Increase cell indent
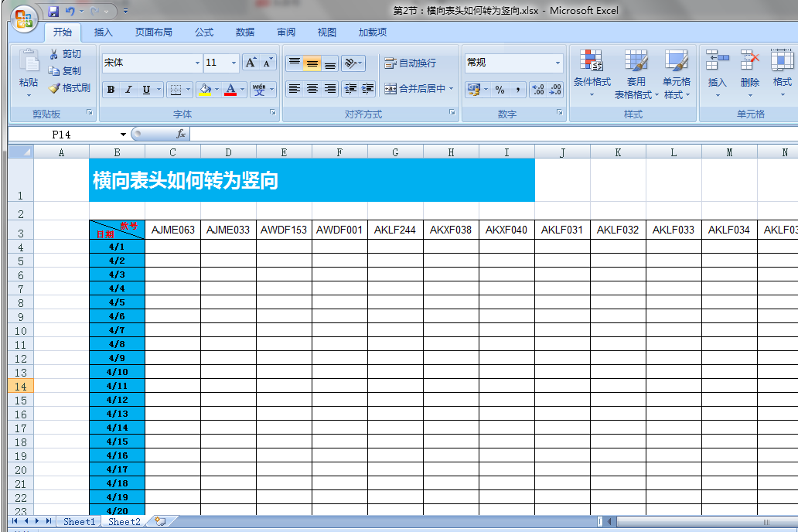 point(367,89)
